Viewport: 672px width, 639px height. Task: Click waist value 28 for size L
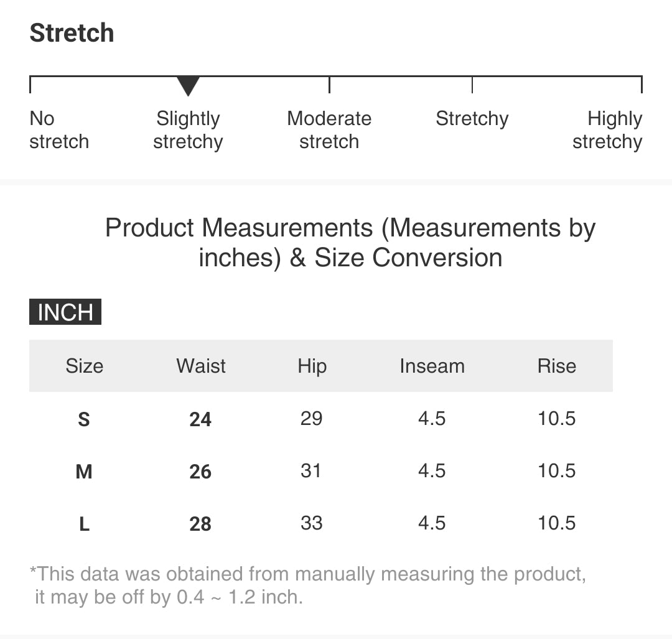point(200,524)
